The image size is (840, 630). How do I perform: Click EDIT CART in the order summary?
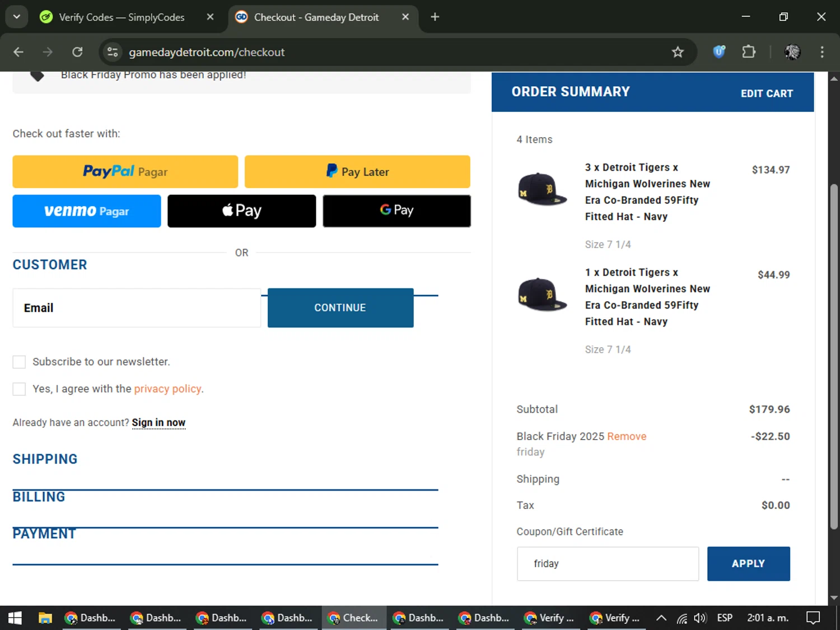767,94
